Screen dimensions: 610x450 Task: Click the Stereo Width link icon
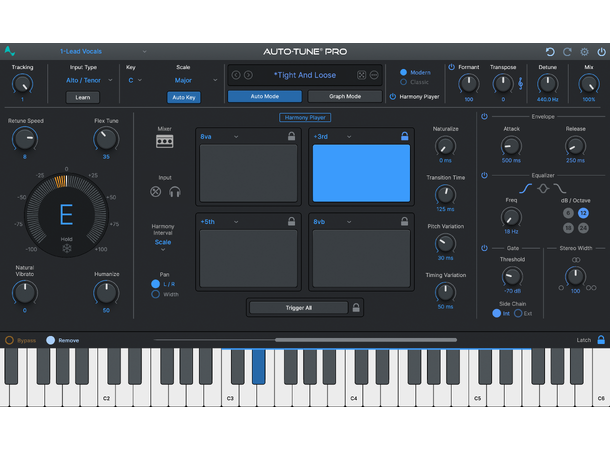pos(576,260)
